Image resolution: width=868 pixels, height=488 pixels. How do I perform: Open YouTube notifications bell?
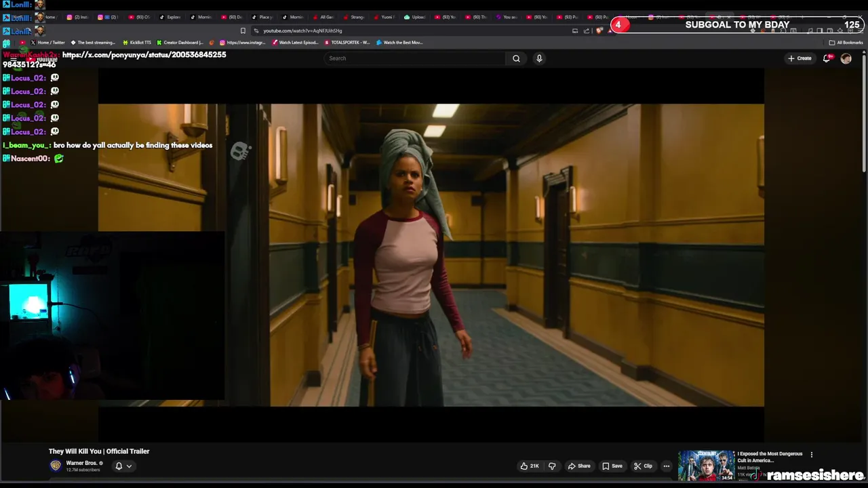(827, 58)
